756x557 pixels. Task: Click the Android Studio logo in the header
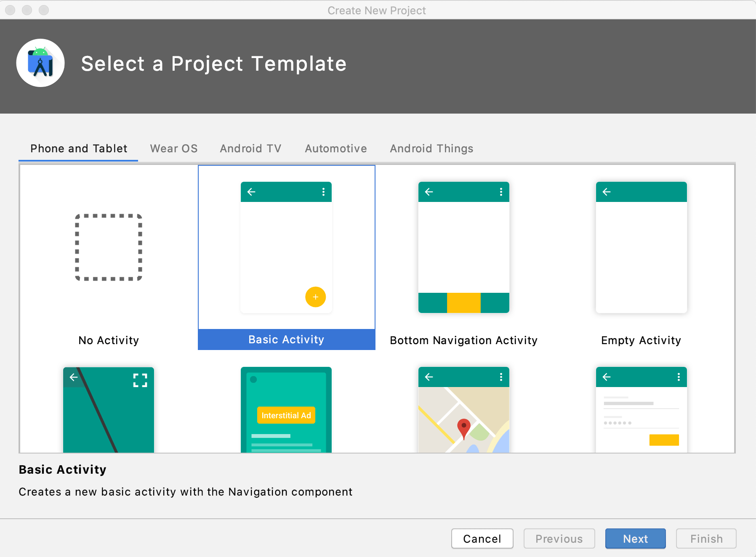(40, 63)
